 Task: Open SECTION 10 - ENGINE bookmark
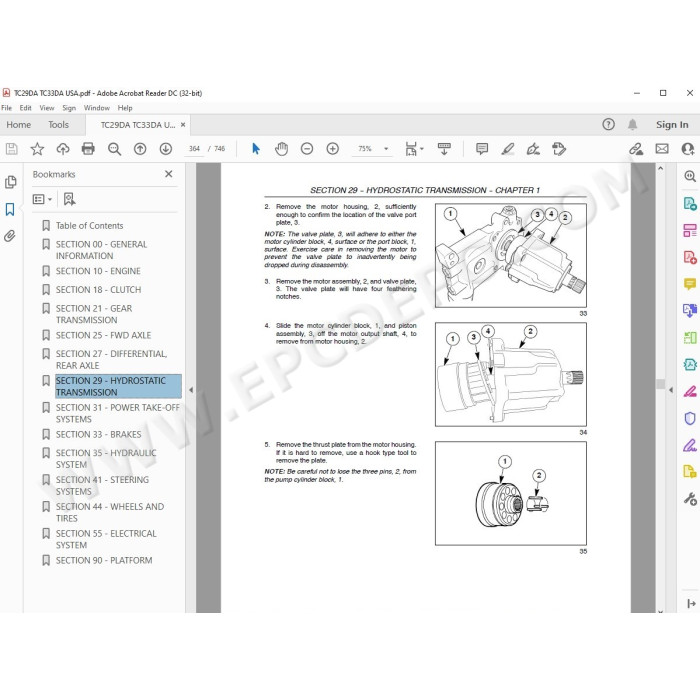coord(98,271)
